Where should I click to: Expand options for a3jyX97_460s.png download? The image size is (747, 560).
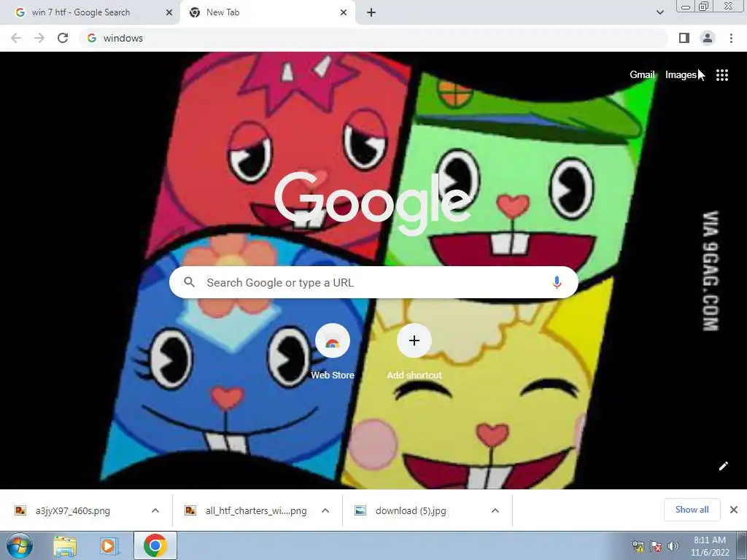tap(155, 510)
